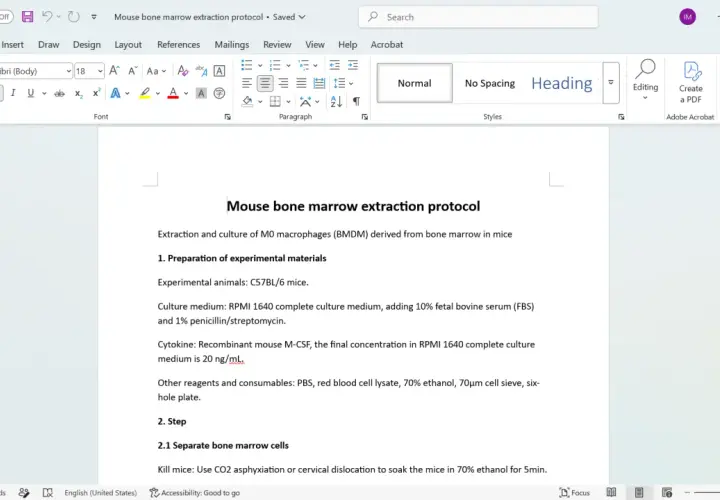
Task: Decrease the paragraph indent
Action: pyautogui.click(x=335, y=65)
